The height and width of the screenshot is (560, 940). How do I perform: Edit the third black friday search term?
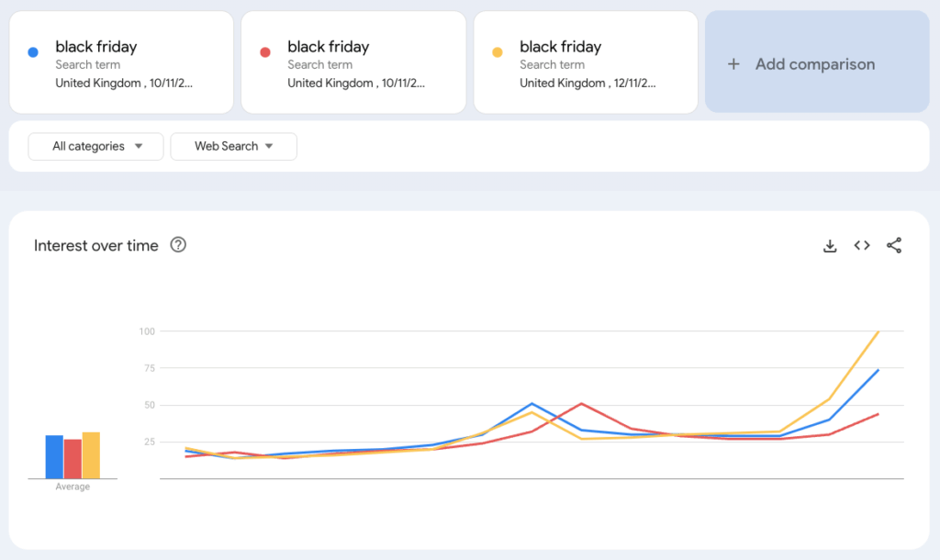click(x=558, y=47)
